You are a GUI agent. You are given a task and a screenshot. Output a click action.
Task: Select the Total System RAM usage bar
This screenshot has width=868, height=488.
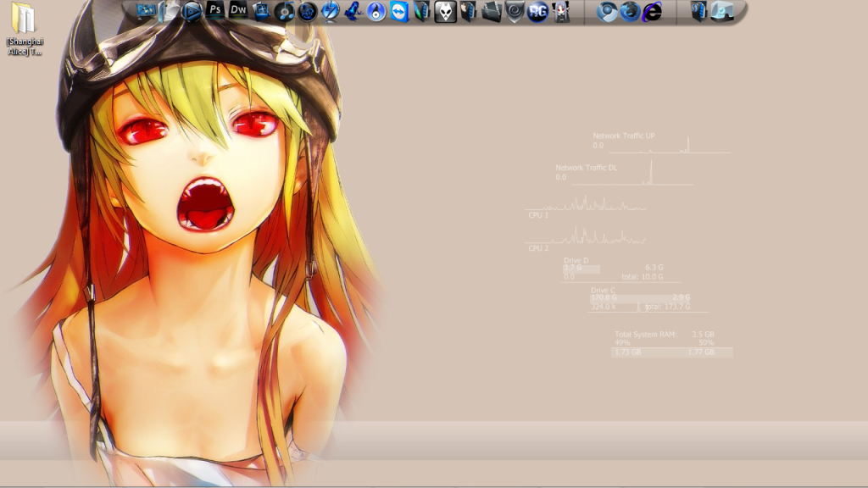point(671,352)
